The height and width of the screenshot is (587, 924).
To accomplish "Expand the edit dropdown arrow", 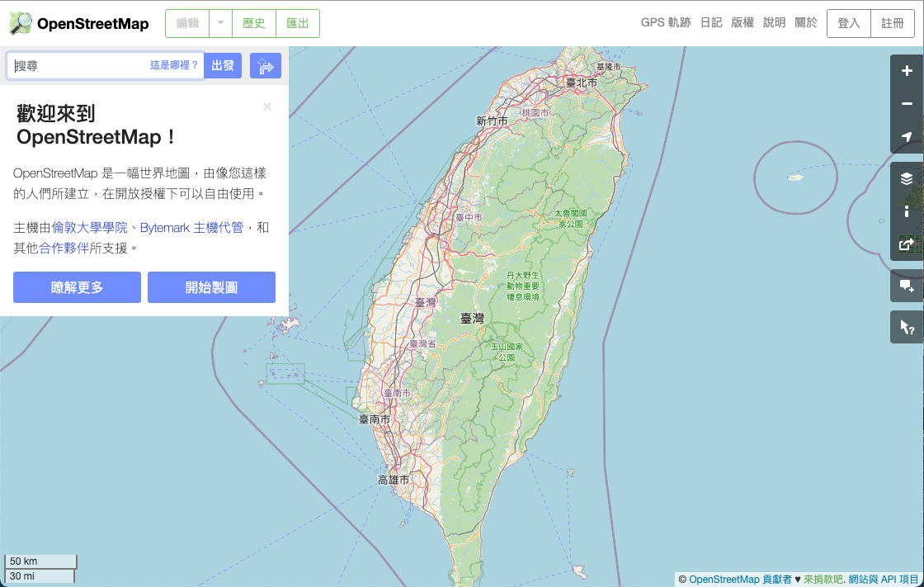I will point(220,23).
